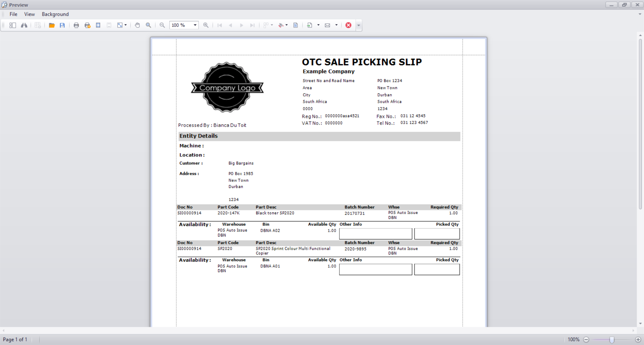Click the vertical scrollbar down arrow
The height and width of the screenshot is (345, 644).
tap(640, 324)
